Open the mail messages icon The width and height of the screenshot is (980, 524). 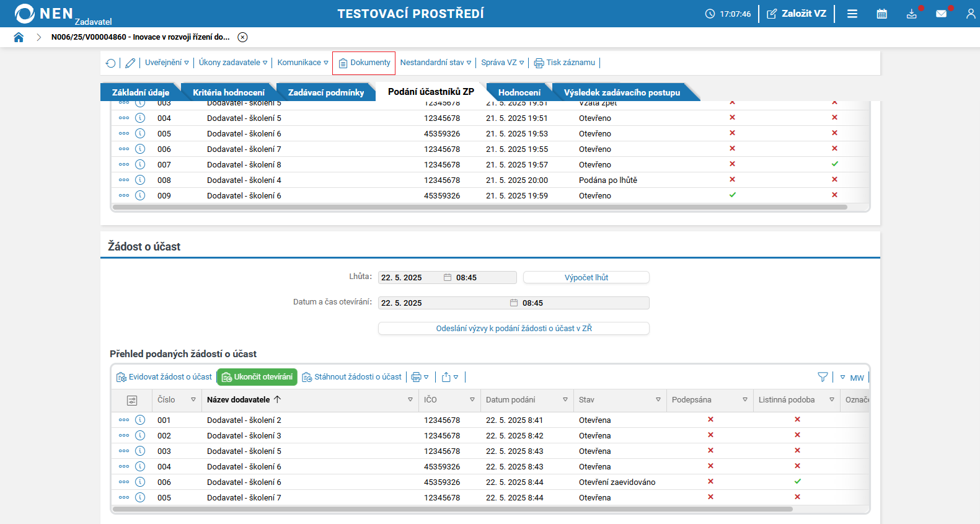pyautogui.click(x=941, y=14)
